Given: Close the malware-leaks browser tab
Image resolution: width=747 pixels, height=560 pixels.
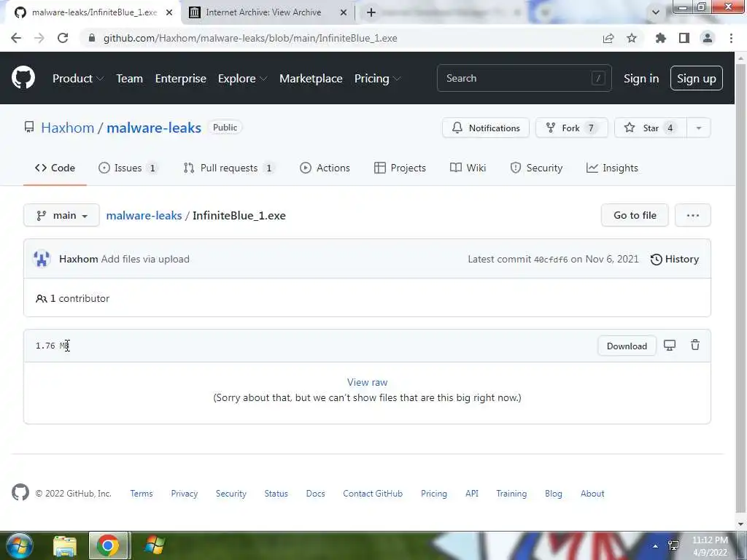Looking at the screenshot, I should click(169, 12).
